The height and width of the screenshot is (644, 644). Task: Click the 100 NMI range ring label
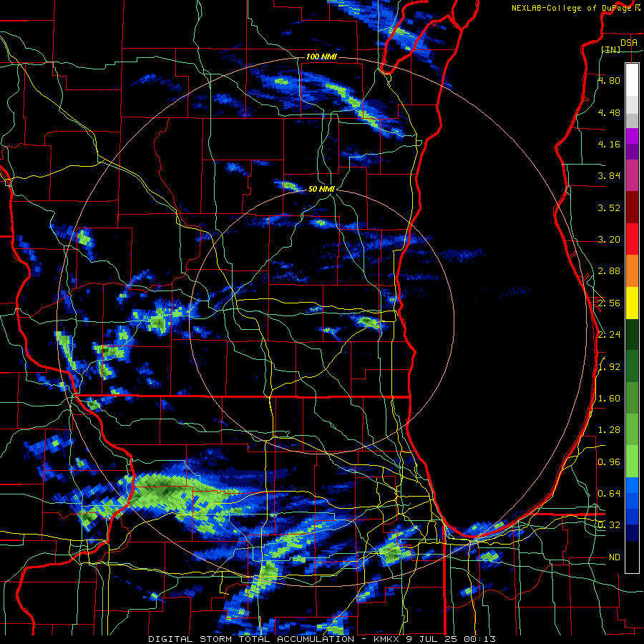point(321,57)
